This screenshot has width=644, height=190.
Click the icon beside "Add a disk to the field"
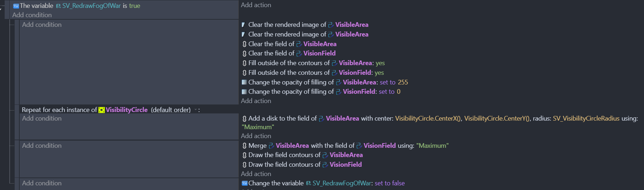[244, 119]
